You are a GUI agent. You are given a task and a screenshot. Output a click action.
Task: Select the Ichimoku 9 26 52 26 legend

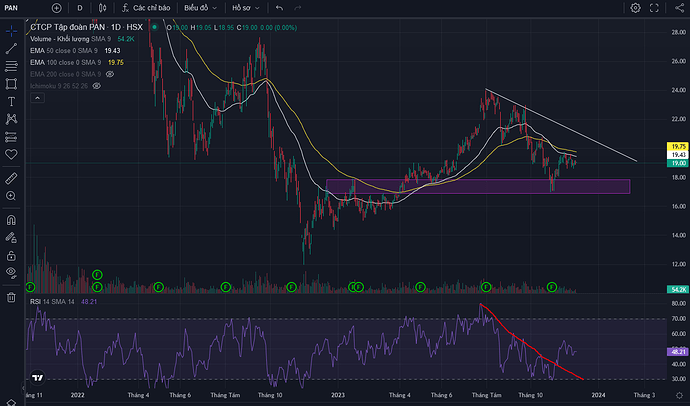click(x=59, y=86)
